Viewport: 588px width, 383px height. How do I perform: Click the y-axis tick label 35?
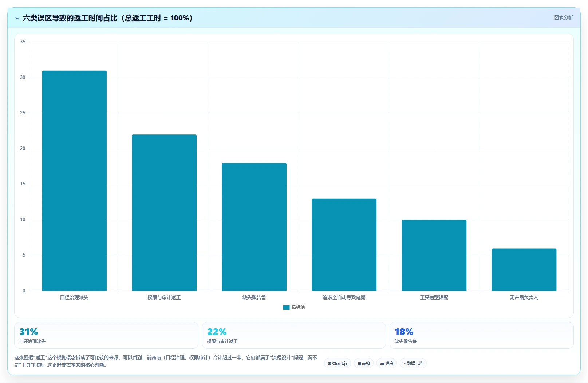coord(23,42)
